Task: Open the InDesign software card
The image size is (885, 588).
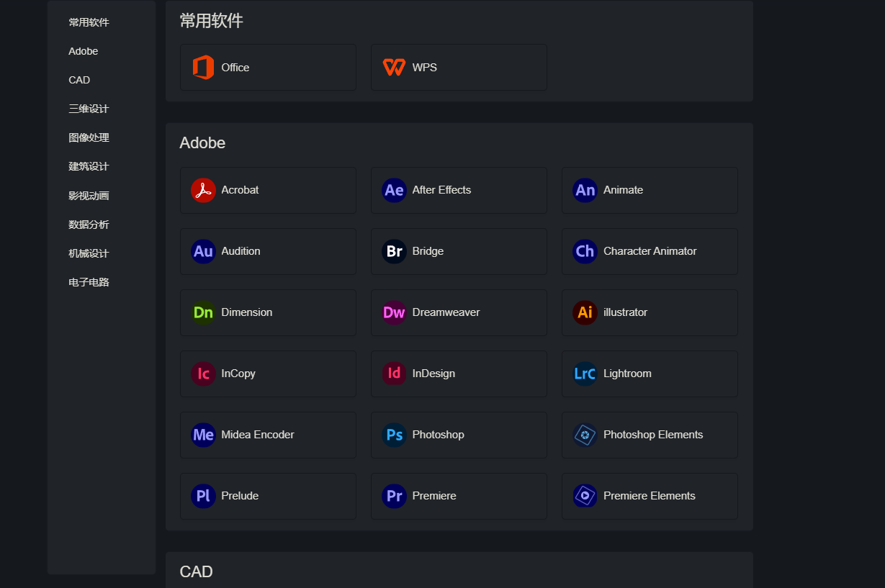Action: [x=458, y=374]
